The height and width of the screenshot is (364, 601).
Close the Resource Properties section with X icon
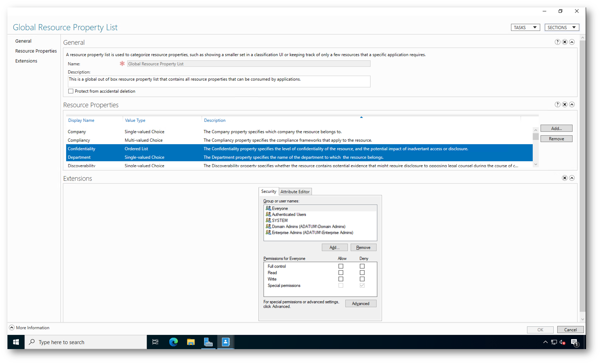[564, 104]
